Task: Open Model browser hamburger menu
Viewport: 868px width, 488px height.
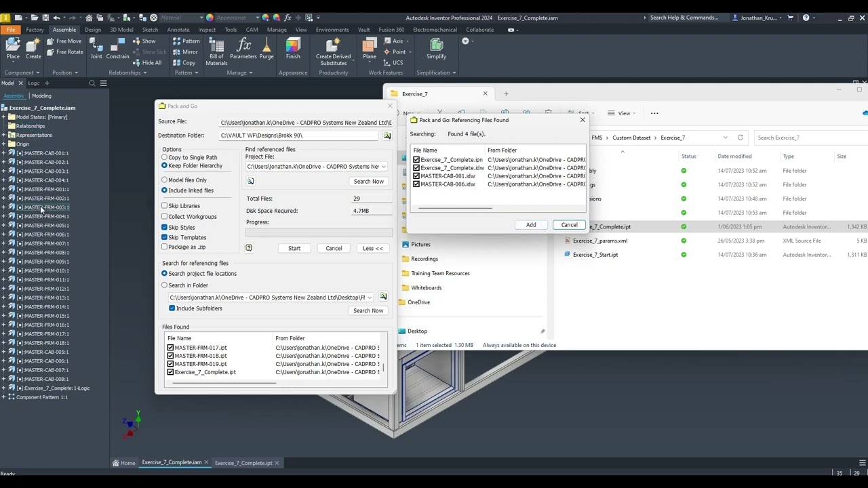Action: [x=104, y=83]
